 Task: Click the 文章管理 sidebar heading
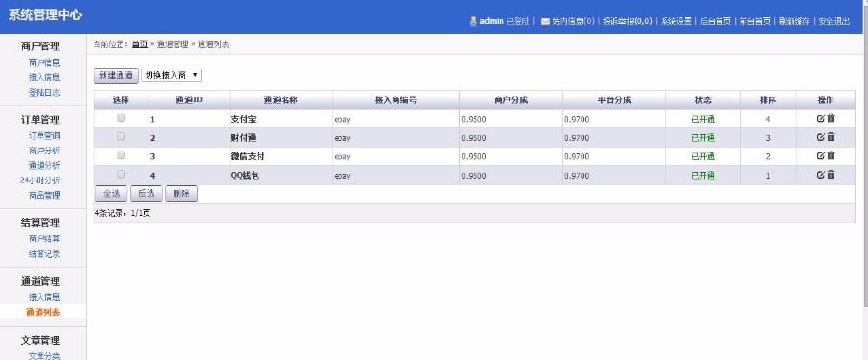click(41, 340)
